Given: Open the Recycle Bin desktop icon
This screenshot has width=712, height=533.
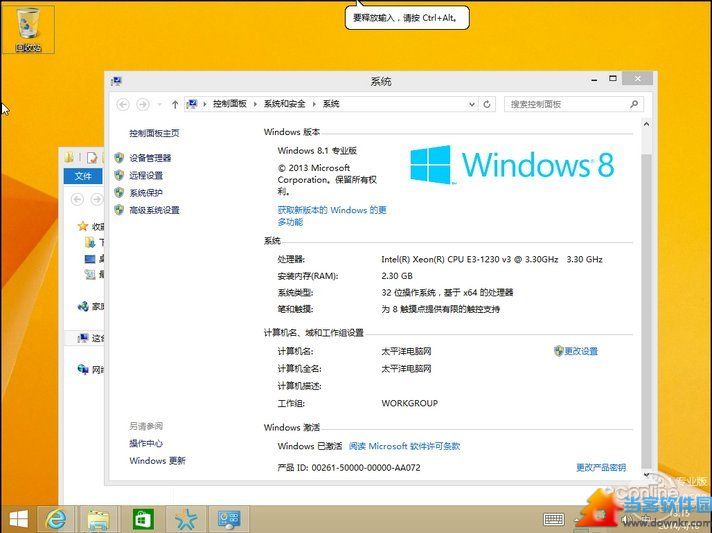Looking at the screenshot, I should pos(28,30).
